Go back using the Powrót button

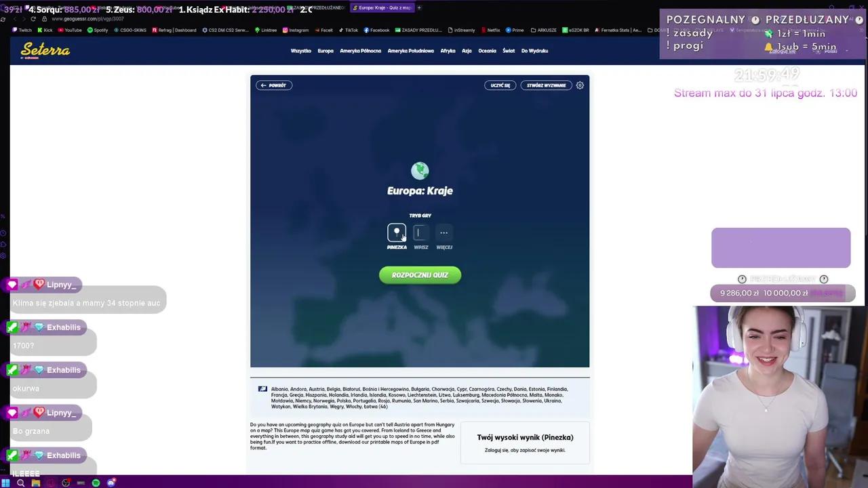click(x=274, y=85)
